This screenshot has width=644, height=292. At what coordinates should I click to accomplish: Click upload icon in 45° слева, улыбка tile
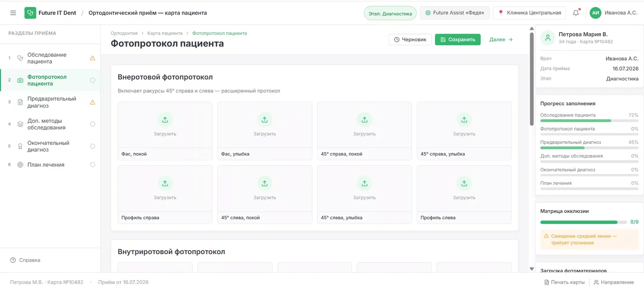(365, 183)
